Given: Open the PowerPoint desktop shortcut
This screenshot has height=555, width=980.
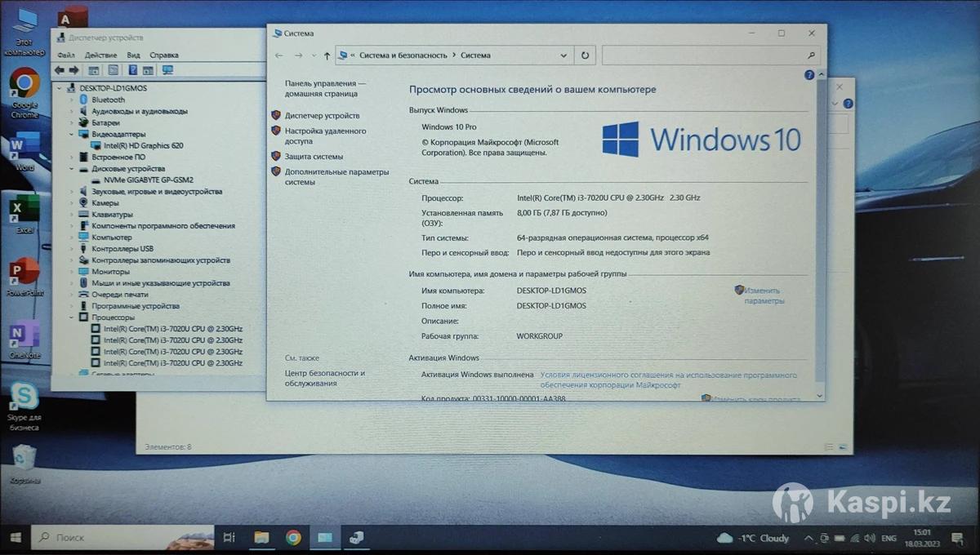Looking at the screenshot, I should (24, 277).
